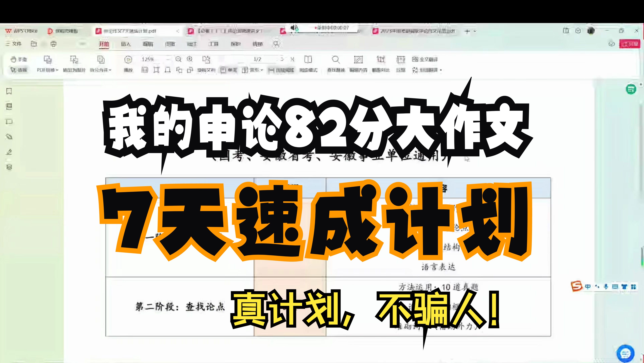Click the cube skin icon in title bar

click(x=578, y=31)
